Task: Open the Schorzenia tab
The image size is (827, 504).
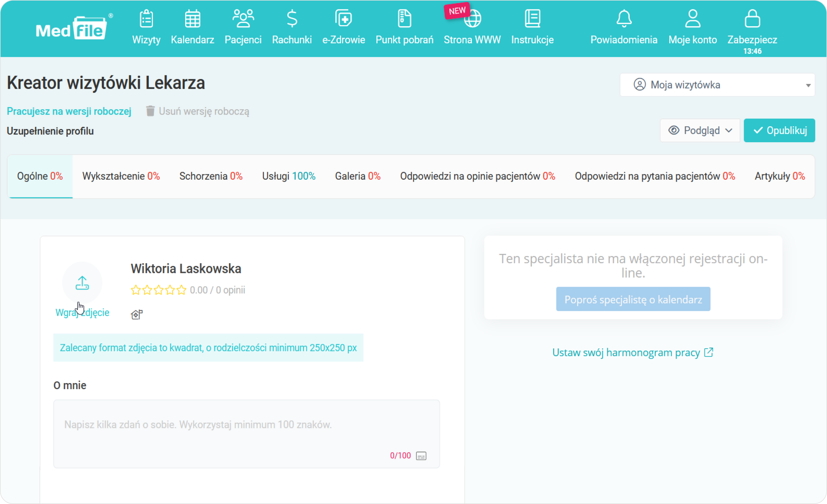Action: coord(211,176)
